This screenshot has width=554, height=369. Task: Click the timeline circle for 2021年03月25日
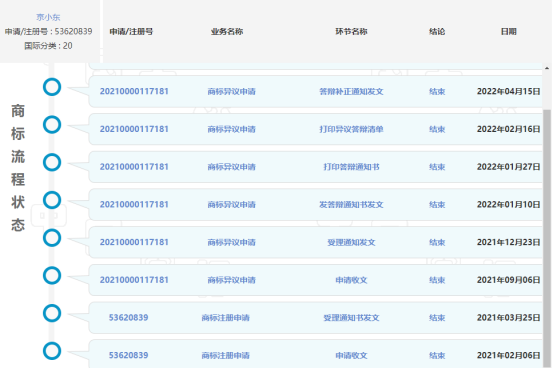52,313
